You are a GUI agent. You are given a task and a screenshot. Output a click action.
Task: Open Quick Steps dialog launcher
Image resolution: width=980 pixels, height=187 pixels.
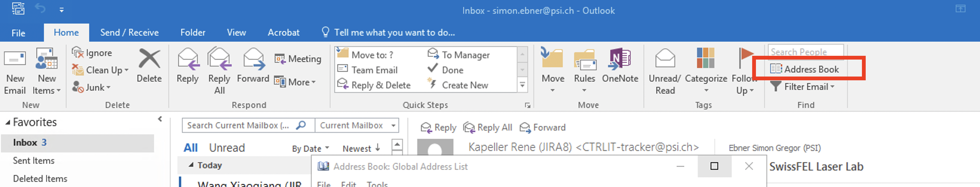coord(527,106)
